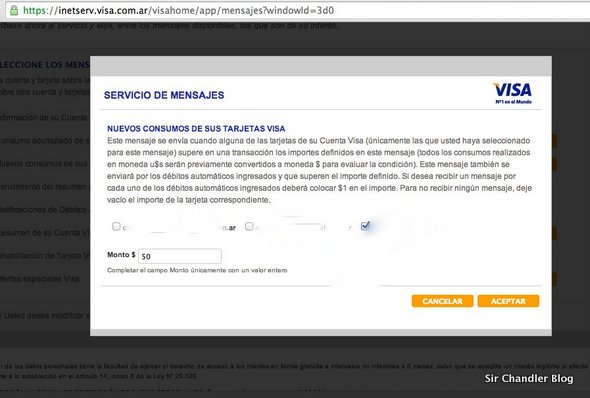The height and width of the screenshot is (398, 590).
Task: Check the middle unchecked email checkbox
Action: 249,226
